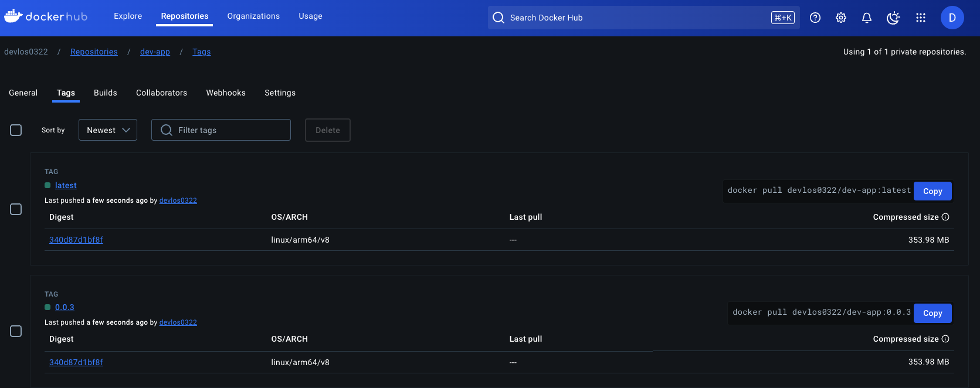This screenshot has width=980, height=388.
Task: Switch to the General tab
Action: point(23,93)
